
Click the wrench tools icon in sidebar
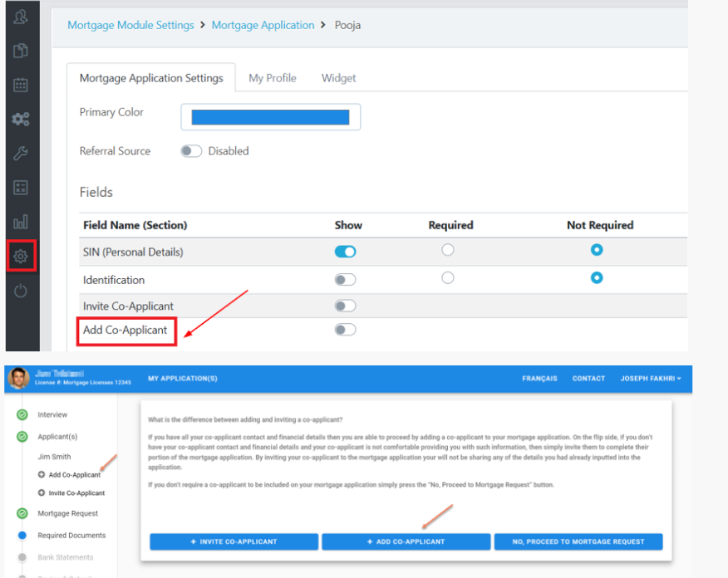[21, 154]
